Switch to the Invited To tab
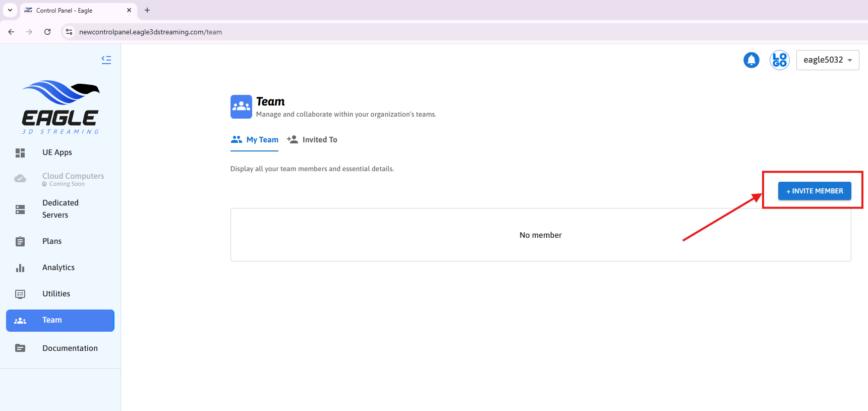Image resolution: width=868 pixels, height=411 pixels. point(312,140)
